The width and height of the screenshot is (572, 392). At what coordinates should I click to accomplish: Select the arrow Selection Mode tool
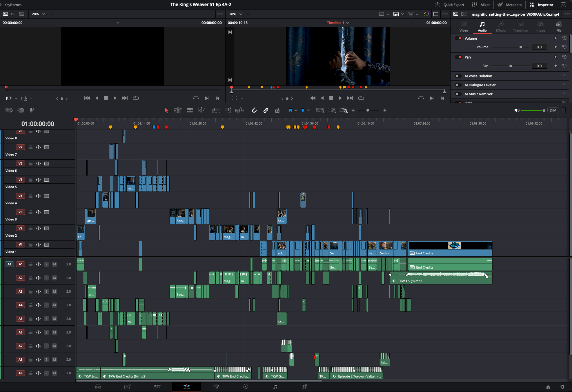(x=166, y=110)
